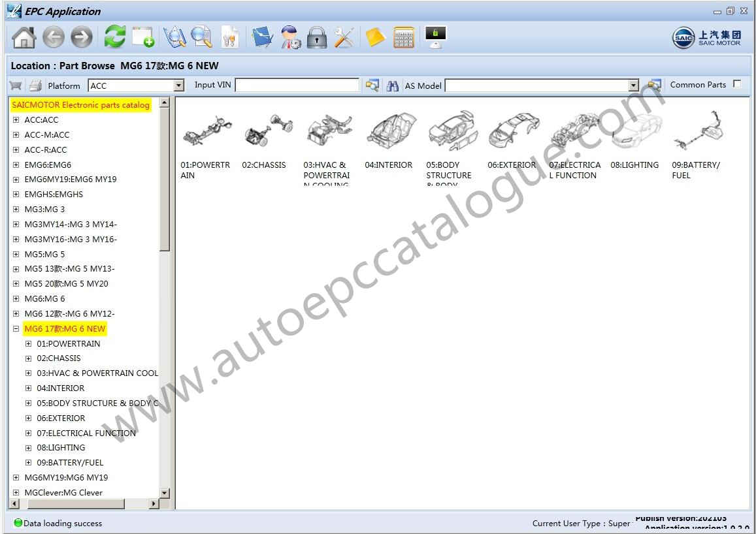The width and height of the screenshot is (756, 534).
Task: Navigate forward with the right arrow button
Action: point(82,37)
